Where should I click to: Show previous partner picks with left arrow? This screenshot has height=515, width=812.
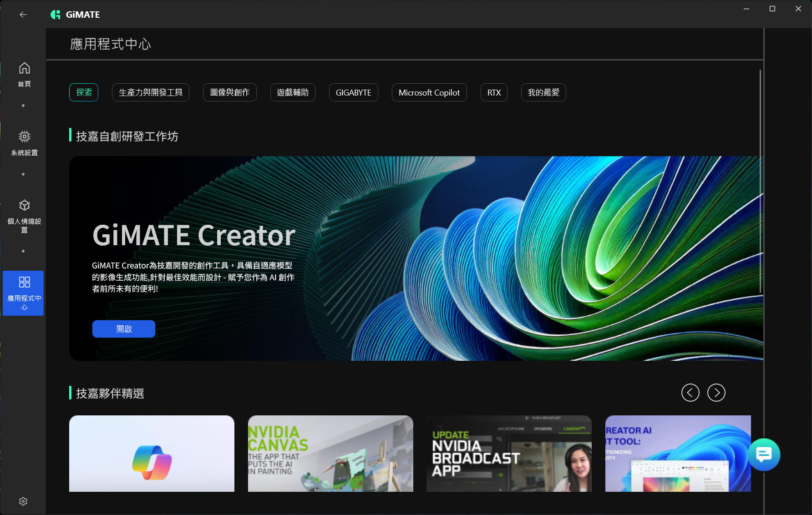tap(690, 393)
